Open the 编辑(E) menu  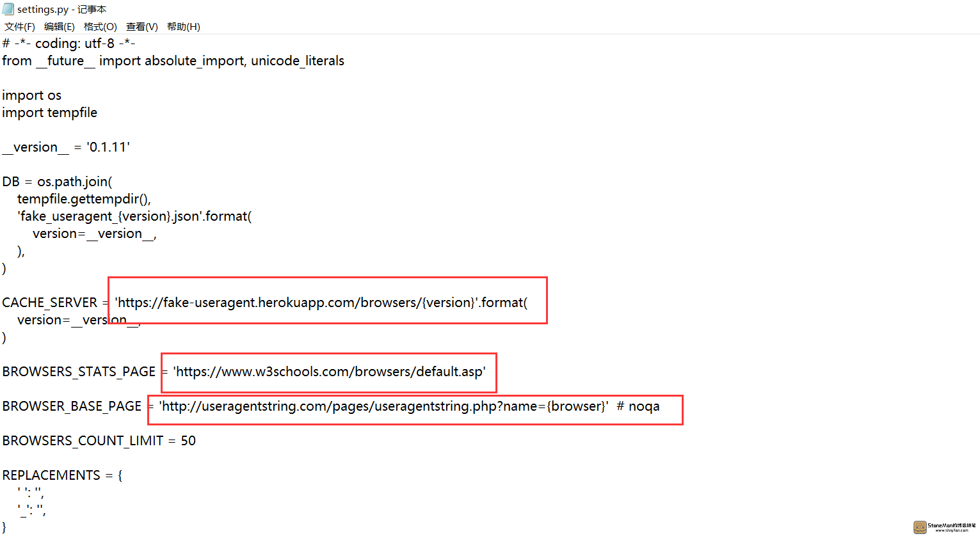click(x=60, y=26)
